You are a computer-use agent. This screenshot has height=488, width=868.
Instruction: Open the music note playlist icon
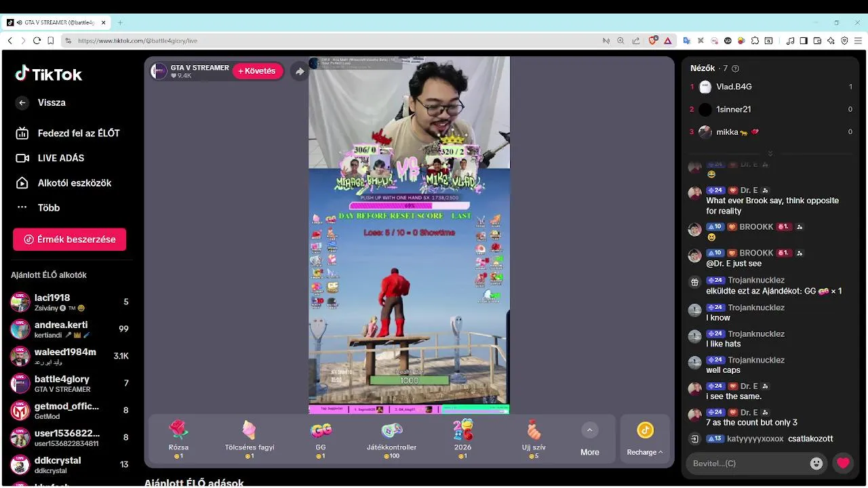[x=790, y=41]
